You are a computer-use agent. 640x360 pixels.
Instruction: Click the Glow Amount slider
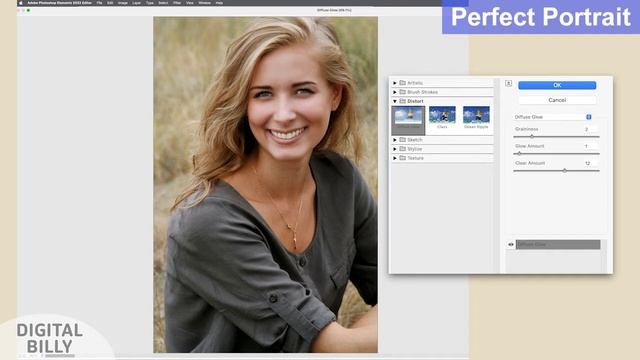click(556, 154)
